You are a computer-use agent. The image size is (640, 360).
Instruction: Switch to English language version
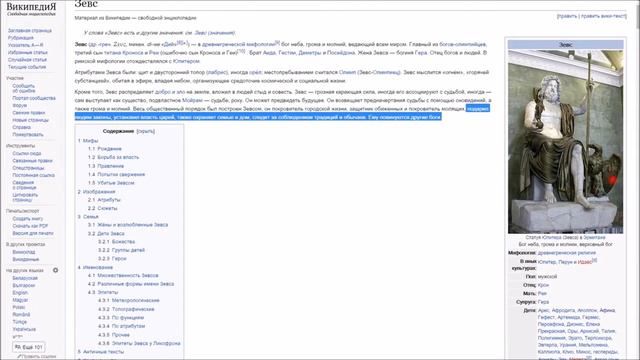click(x=20, y=293)
